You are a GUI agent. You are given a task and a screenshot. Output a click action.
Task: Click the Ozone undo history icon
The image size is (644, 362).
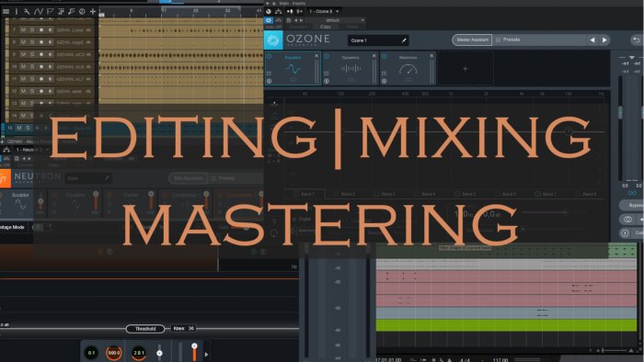636,40
